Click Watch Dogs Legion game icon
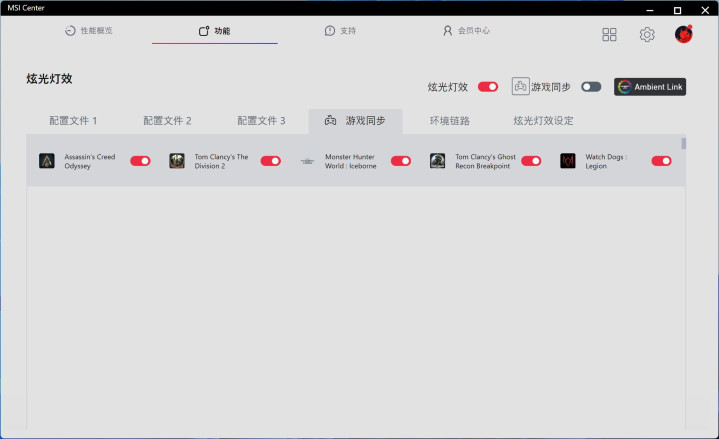 coord(568,161)
